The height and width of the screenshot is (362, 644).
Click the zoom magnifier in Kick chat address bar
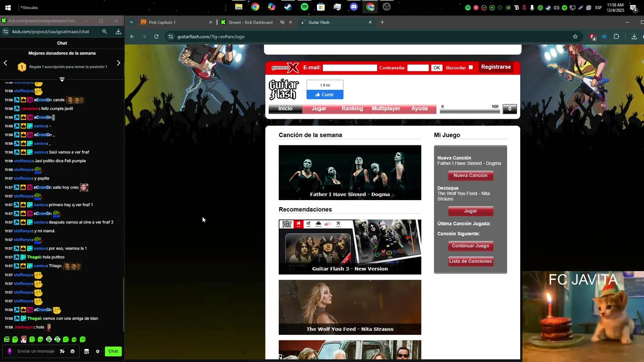105,31
